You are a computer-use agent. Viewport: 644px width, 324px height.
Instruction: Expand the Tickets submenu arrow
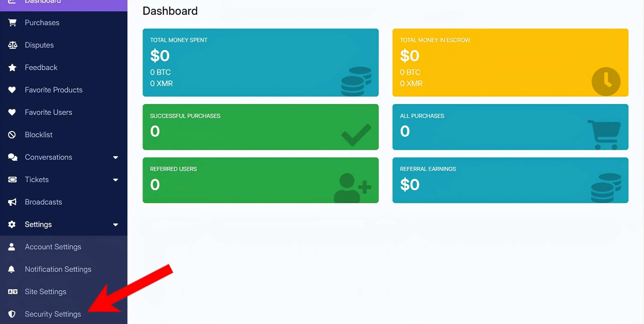(x=115, y=180)
